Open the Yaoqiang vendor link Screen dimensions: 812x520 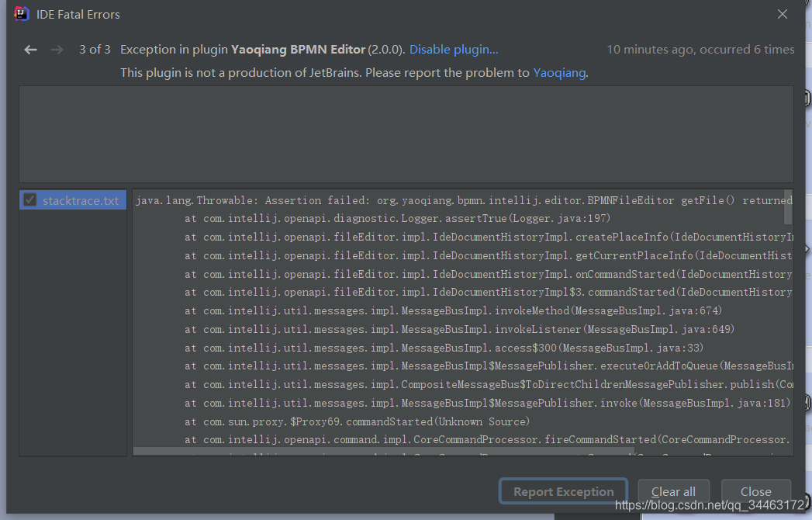559,73
